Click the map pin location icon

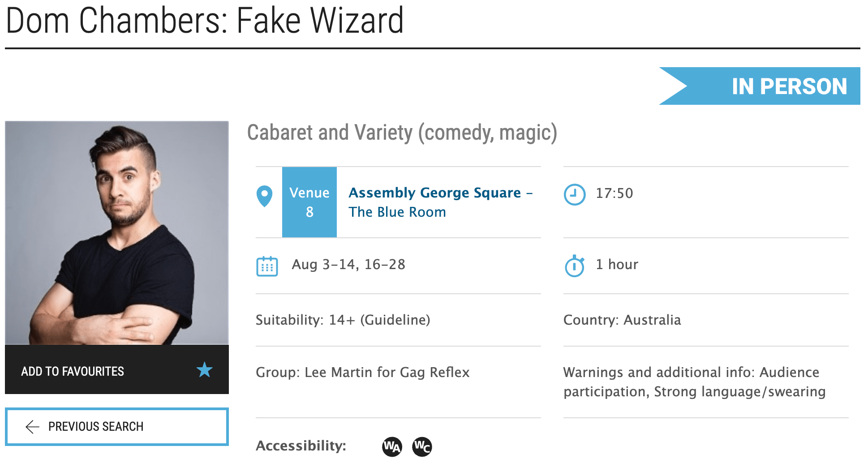[x=264, y=196]
